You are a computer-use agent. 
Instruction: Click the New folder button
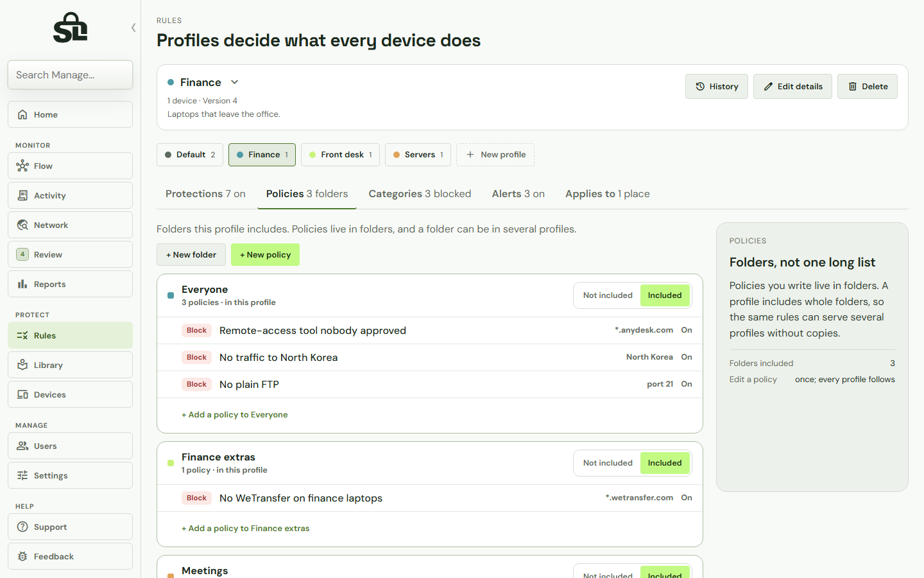pos(191,255)
